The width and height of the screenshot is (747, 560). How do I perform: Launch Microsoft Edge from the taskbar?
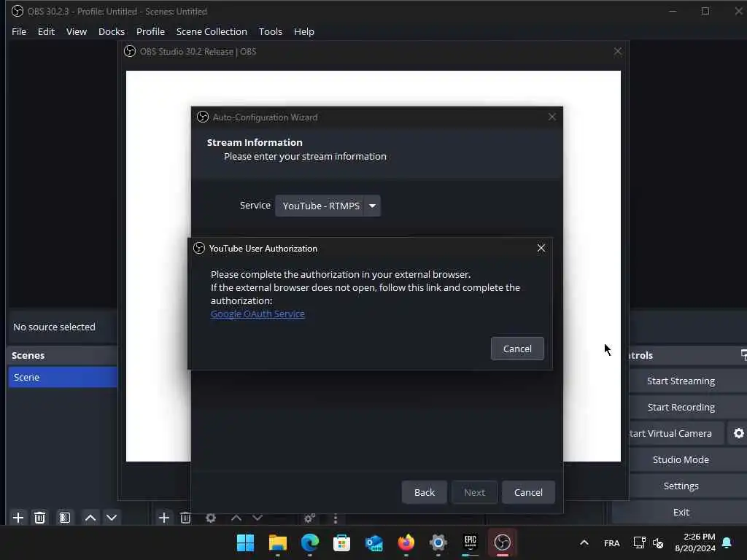(309, 542)
